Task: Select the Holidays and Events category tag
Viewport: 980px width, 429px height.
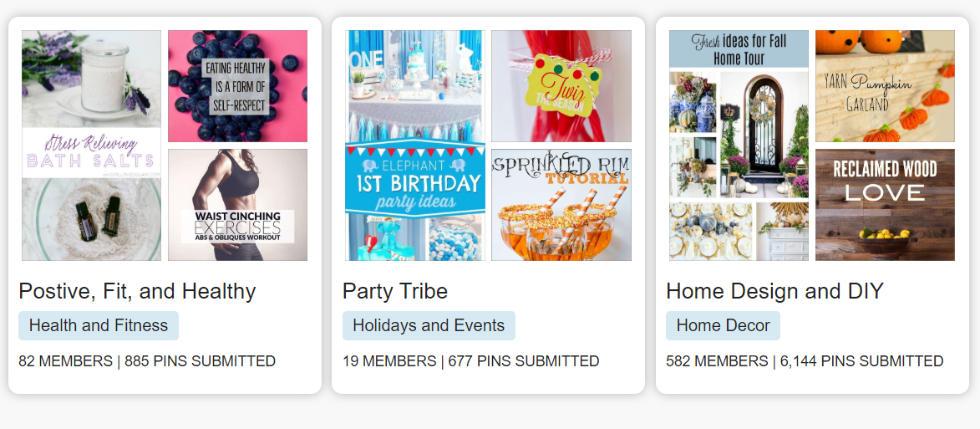Action: tap(429, 326)
